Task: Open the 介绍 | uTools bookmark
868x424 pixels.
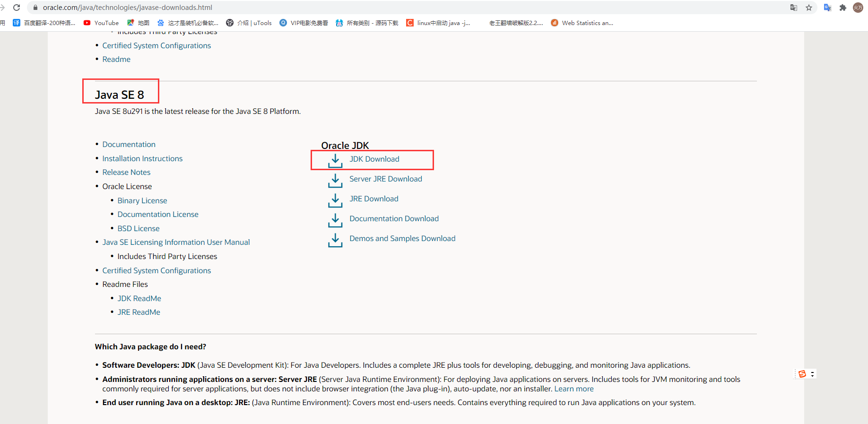Action: tap(249, 23)
